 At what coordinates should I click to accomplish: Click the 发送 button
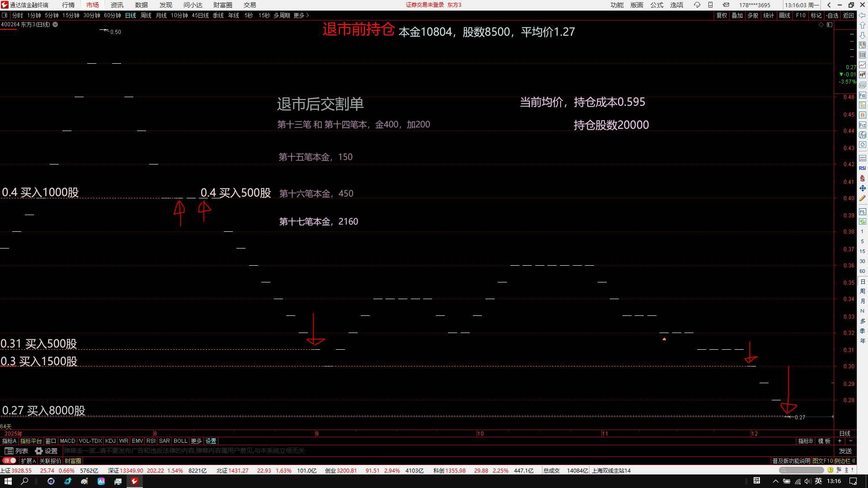[x=845, y=451]
